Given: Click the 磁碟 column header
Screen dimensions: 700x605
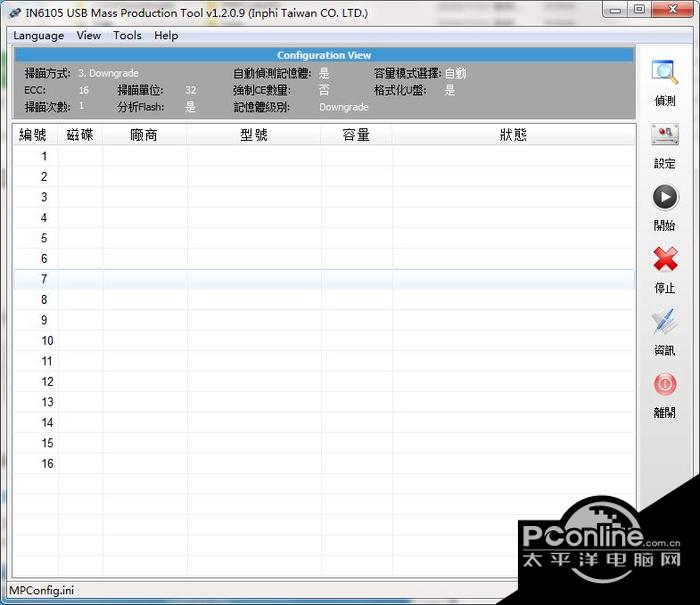Looking at the screenshot, I should pyautogui.click(x=80, y=135).
